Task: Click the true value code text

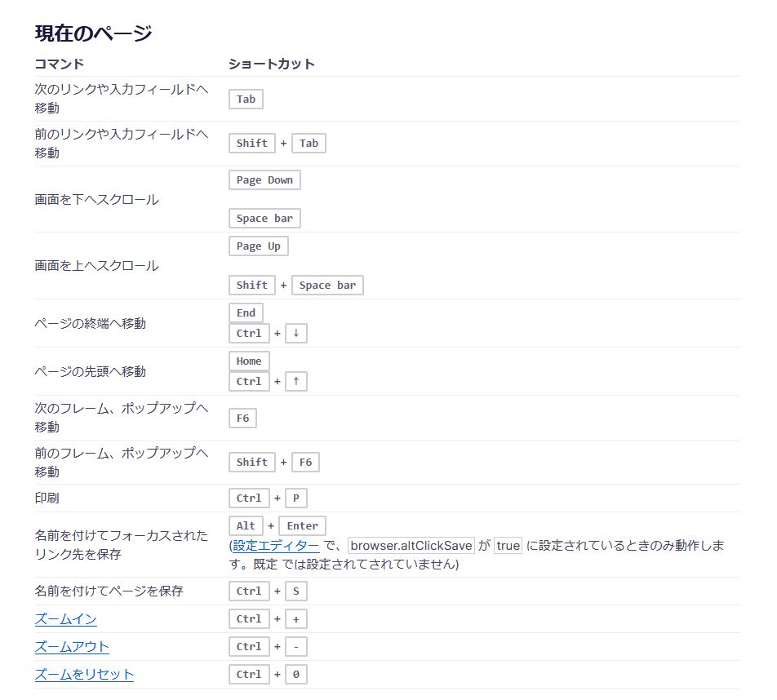Action: (508, 546)
